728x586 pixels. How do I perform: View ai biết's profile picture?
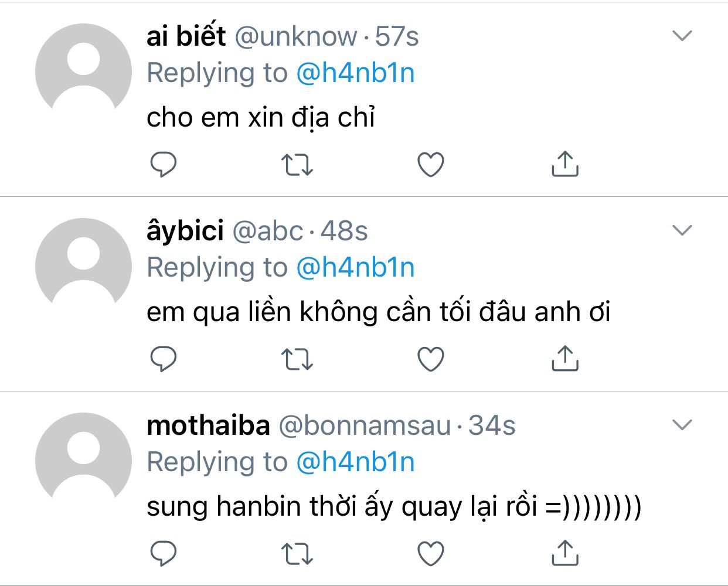[83, 71]
